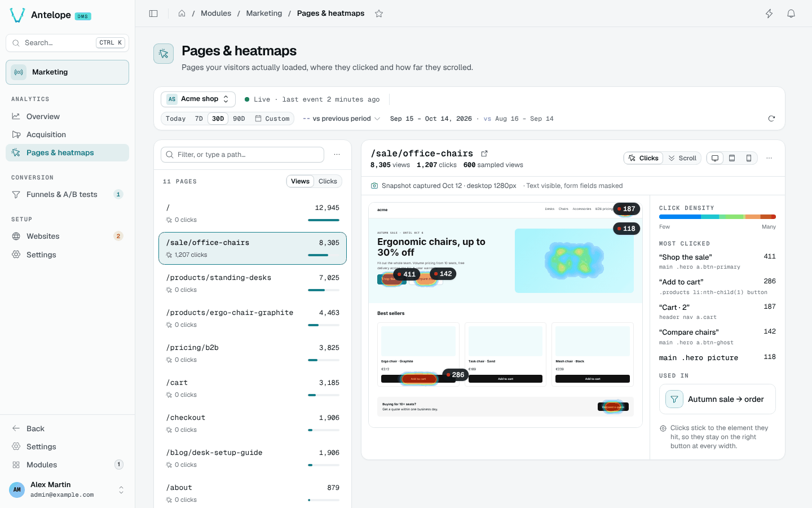Go Back from the sidebar footer
The width and height of the screenshot is (812, 508).
(x=67, y=428)
